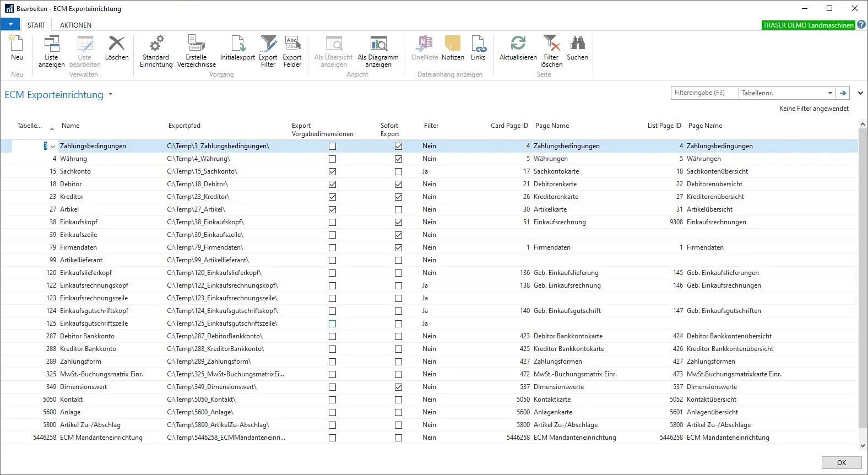Open the help question mark icon

861,25
